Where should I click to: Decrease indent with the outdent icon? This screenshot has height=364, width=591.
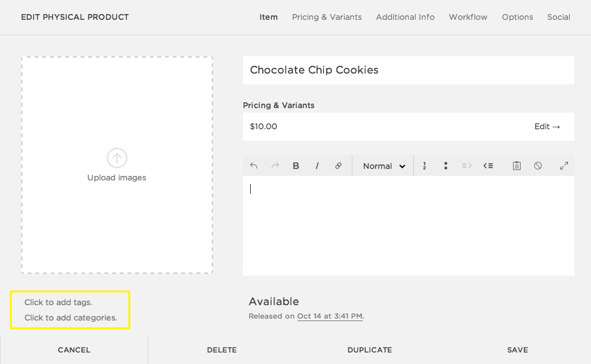point(488,166)
